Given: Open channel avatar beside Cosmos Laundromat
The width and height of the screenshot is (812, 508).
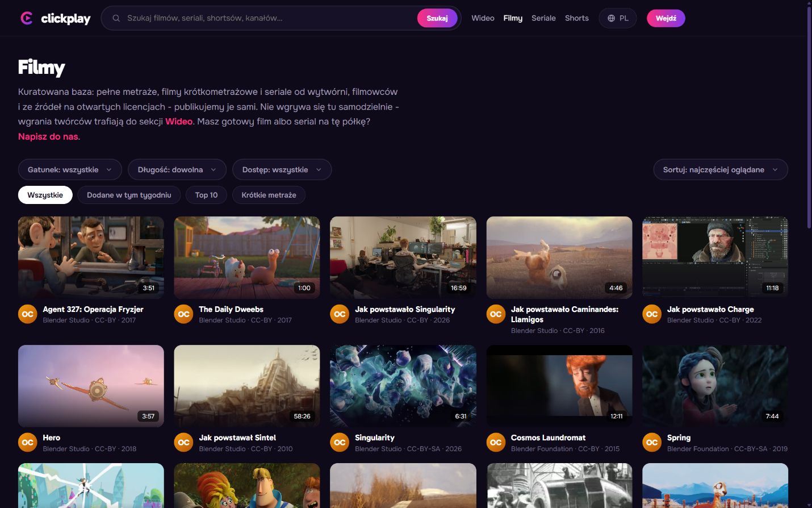Looking at the screenshot, I should 496,443.
